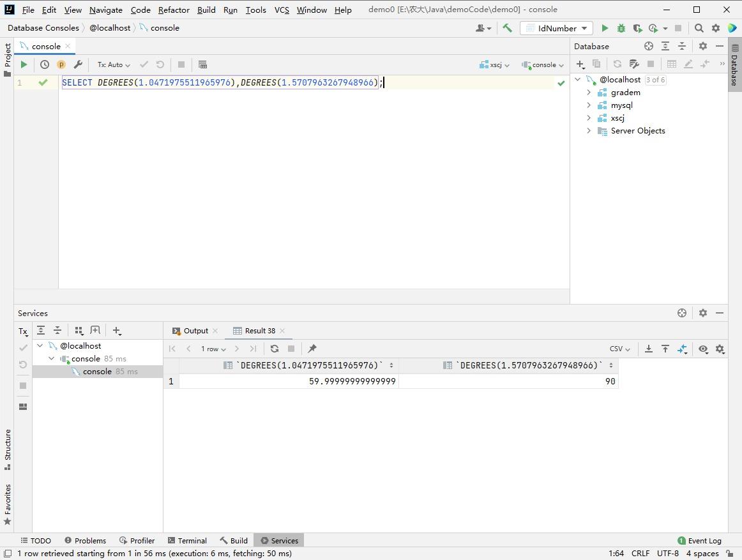742x560 pixels.
Task: Reload the result page
Action: pyautogui.click(x=275, y=349)
